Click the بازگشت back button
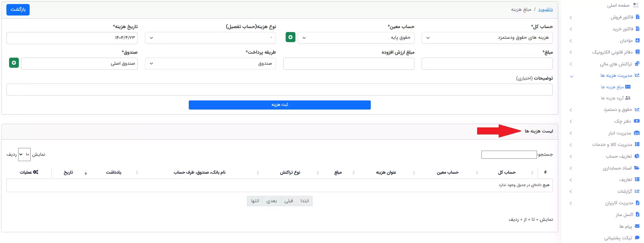The image size is (644, 243). click(x=18, y=9)
